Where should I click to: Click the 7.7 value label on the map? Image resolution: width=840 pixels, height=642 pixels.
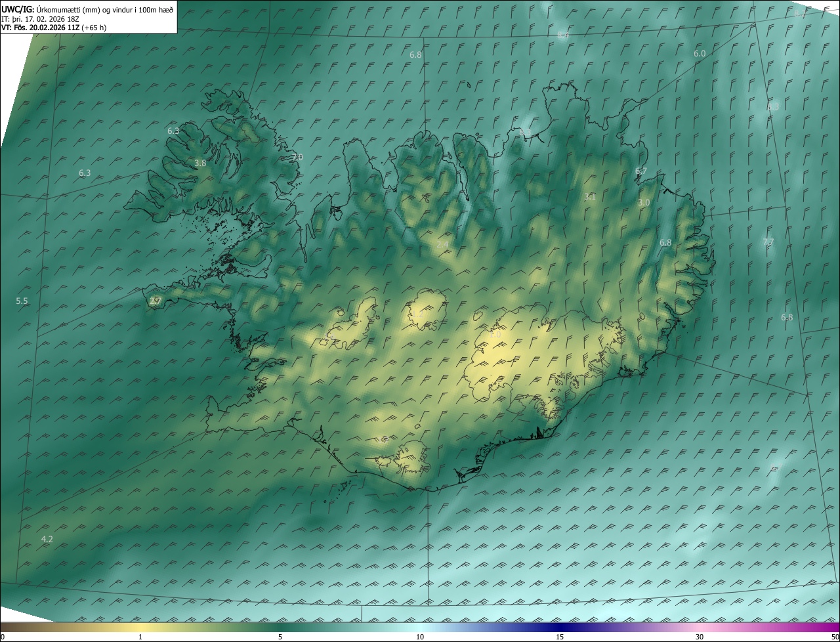pos(768,242)
